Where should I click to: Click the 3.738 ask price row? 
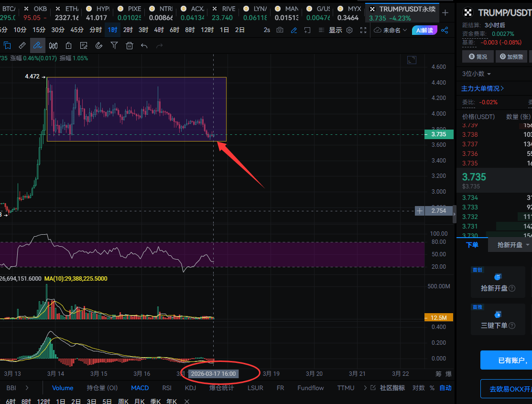pyautogui.click(x=494, y=134)
